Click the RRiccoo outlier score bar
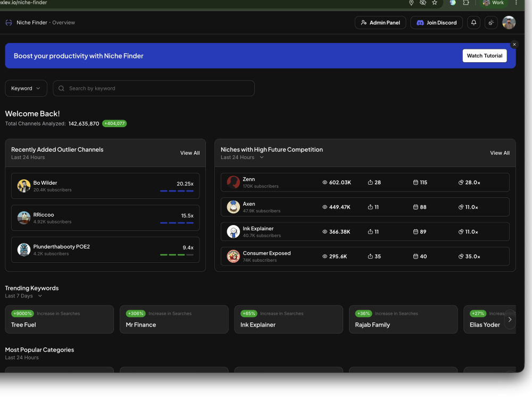 [x=177, y=223]
